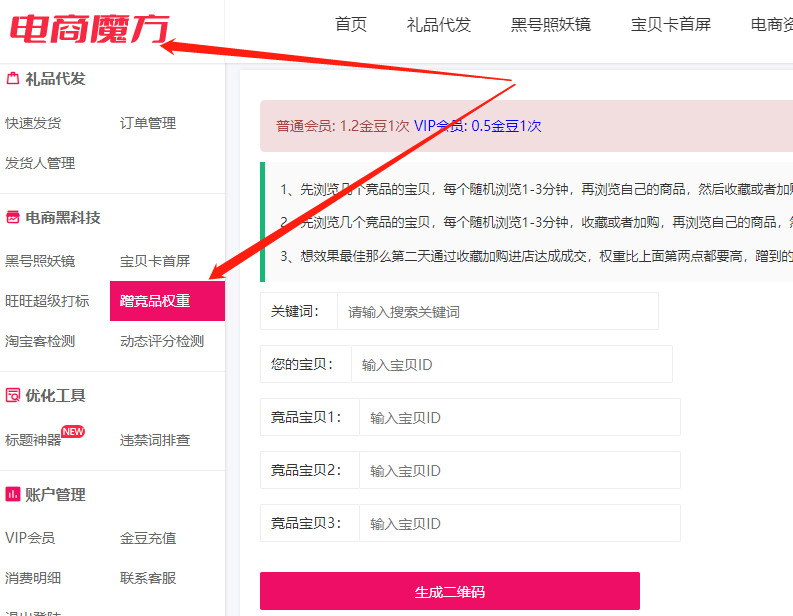Click the 账户管理 chart icon
793x616 pixels.
13,494
